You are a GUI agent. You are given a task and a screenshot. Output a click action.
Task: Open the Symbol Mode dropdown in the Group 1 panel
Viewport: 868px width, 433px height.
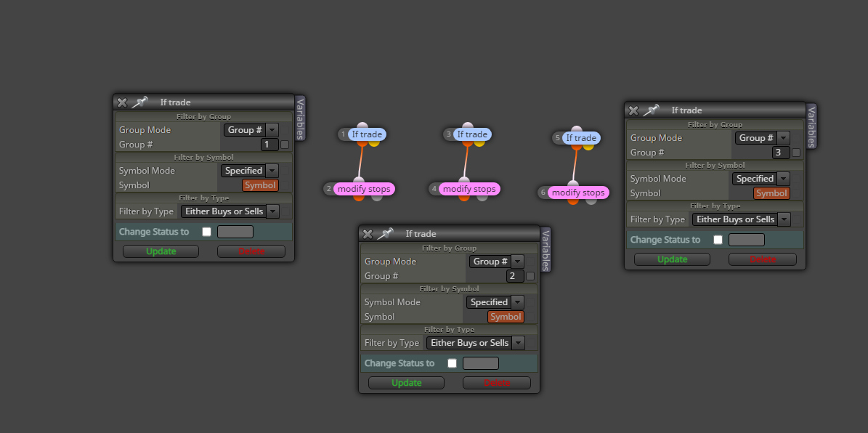click(249, 171)
